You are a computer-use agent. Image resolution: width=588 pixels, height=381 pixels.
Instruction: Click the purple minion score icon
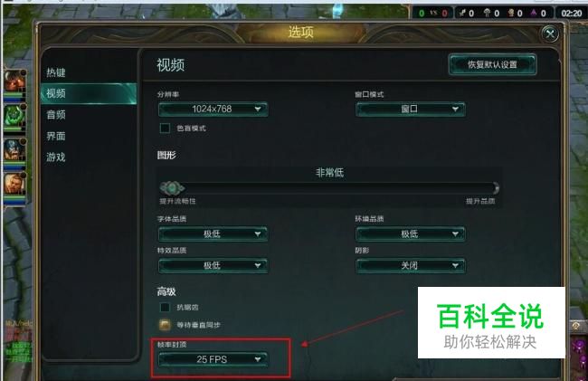(x=534, y=14)
